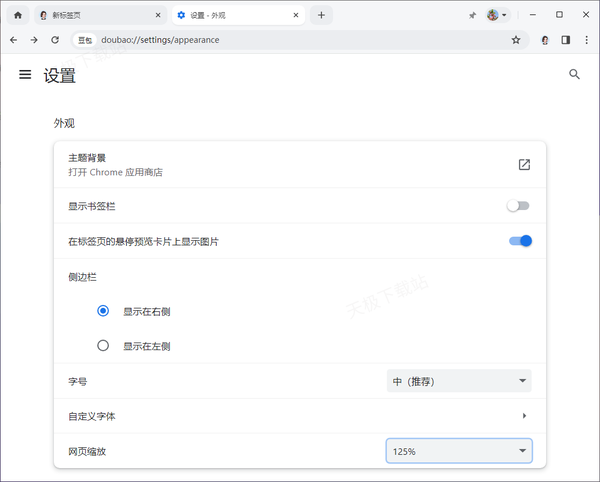Image resolution: width=600 pixels, height=482 pixels.
Task: Bookmark this page with the star icon
Action: pos(516,40)
